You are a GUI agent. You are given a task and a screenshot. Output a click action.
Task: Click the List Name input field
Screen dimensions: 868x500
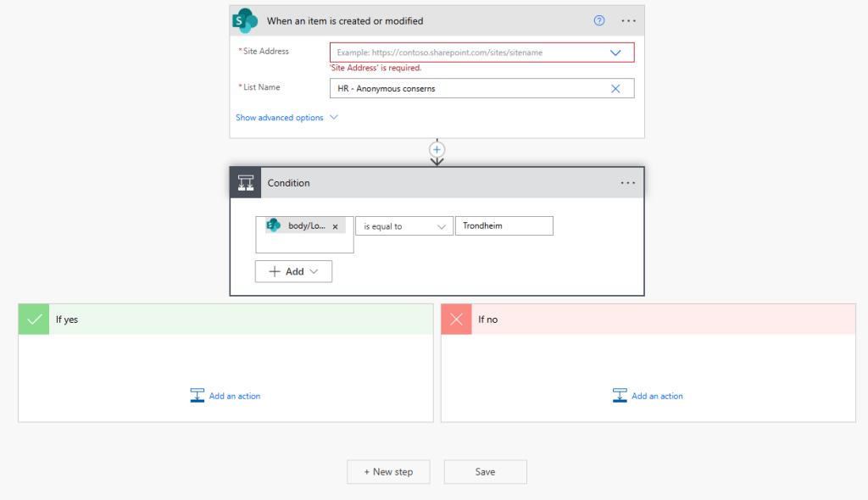466,88
